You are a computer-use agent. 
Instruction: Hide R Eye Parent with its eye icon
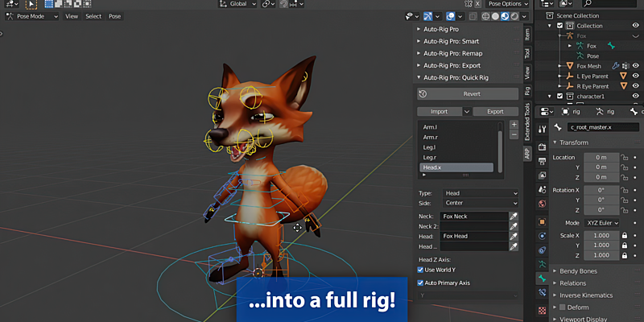[636, 86]
